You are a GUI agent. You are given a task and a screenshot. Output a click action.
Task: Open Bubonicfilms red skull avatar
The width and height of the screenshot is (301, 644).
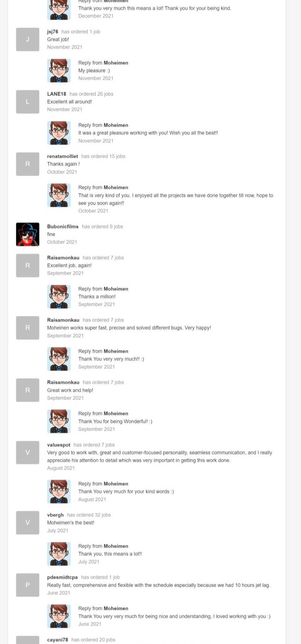(x=28, y=234)
